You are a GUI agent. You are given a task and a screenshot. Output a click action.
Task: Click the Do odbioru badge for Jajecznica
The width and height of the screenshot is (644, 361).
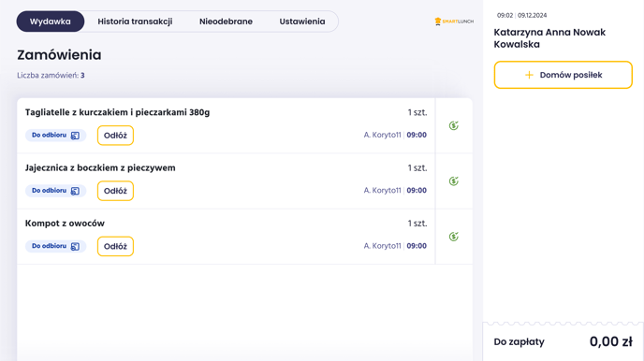[x=56, y=191]
